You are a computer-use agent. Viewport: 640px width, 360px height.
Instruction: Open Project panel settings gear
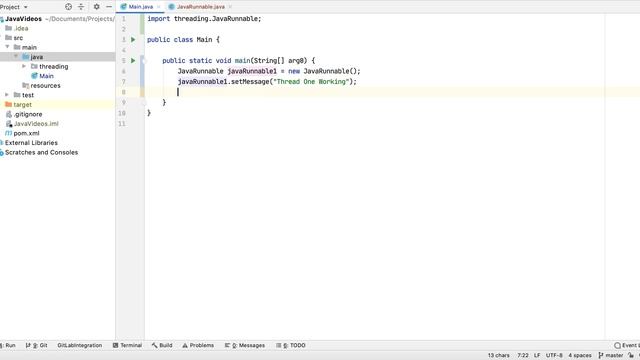click(x=96, y=7)
